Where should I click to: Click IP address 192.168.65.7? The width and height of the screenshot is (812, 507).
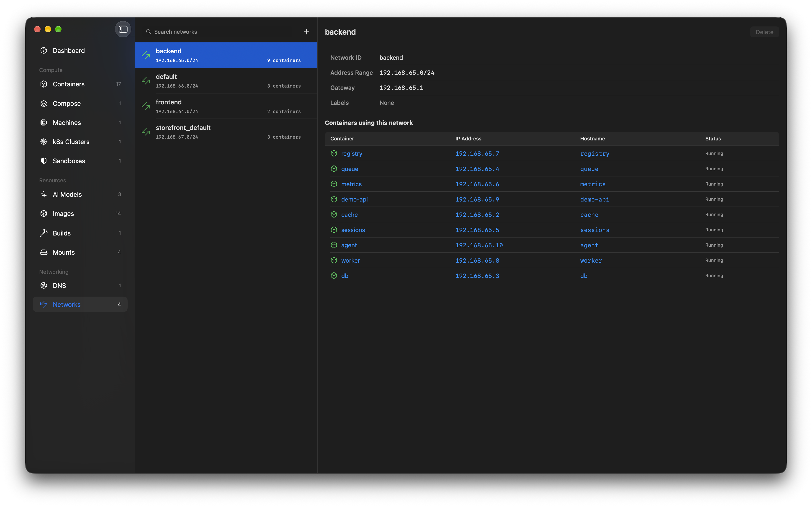pyautogui.click(x=477, y=154)
